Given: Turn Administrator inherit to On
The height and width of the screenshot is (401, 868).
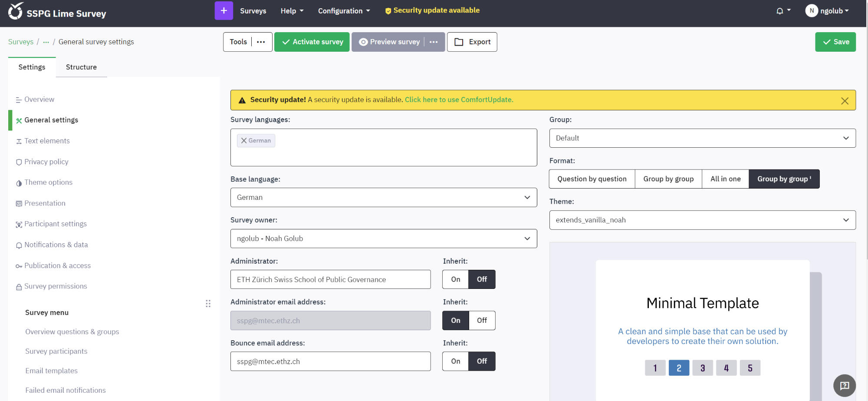Looking at the screenshot, I should click(455, 279).
